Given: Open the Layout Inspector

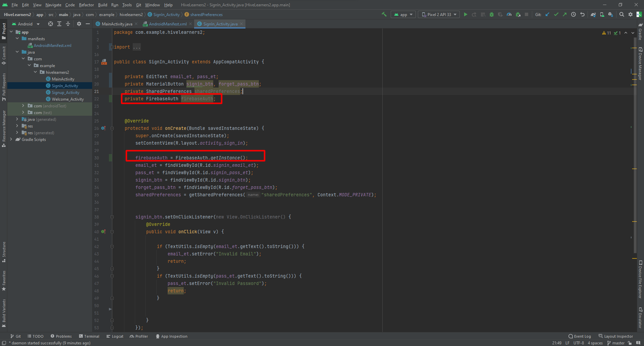Looking at the screenshot, I should tap(615, 336).
